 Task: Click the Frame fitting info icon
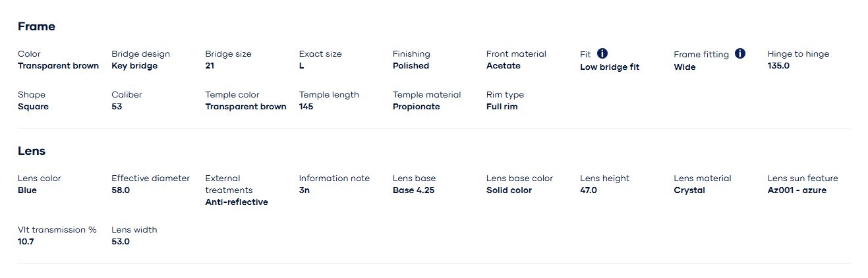click(740, 53)
